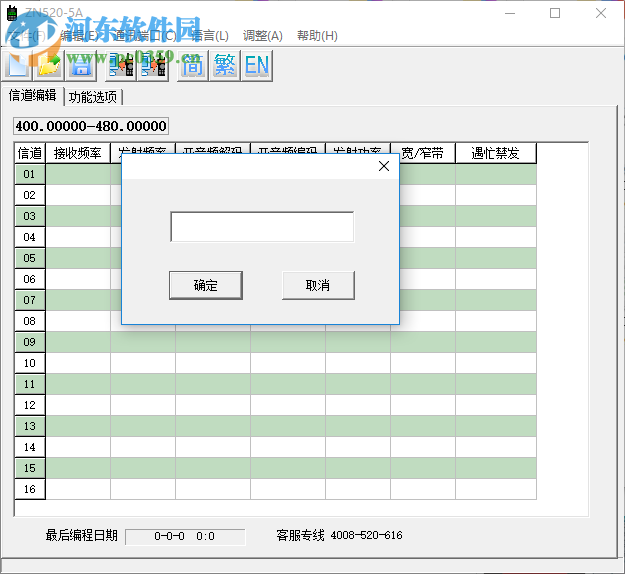Select channel row 05
The image size is (625, 574).
pos(29,258)
